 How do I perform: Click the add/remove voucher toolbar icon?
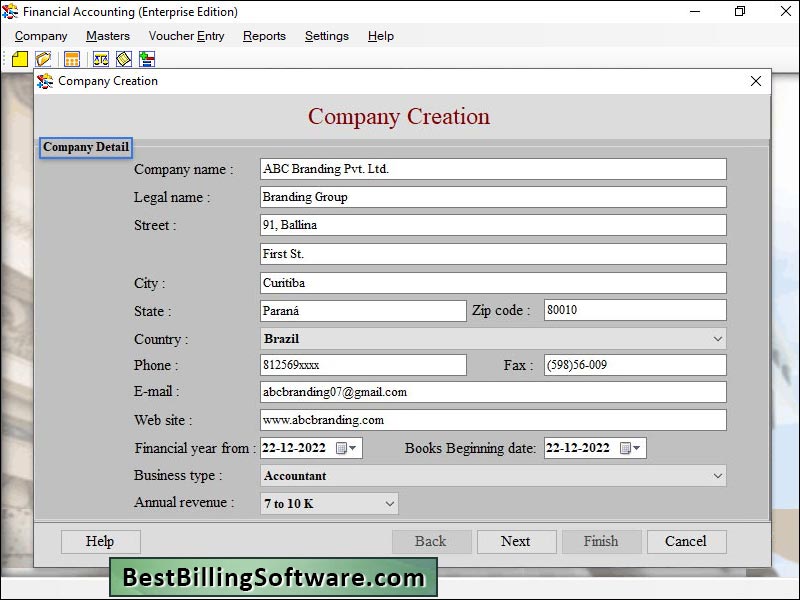coord(147,59)
